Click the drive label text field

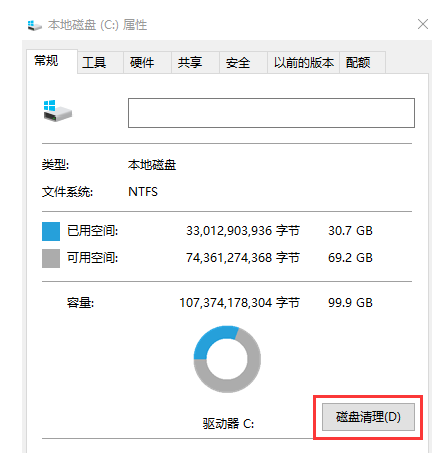pyautogui.click(x=271, y=113)
